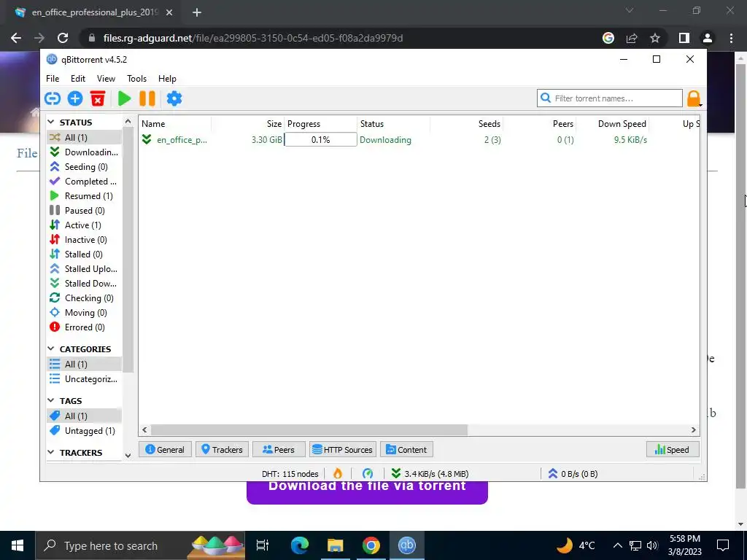The width and height of the screenshot is (747, 560).
Task: Toggle the alternative speed limits icon in the status bar
Action: coord(368,473)
